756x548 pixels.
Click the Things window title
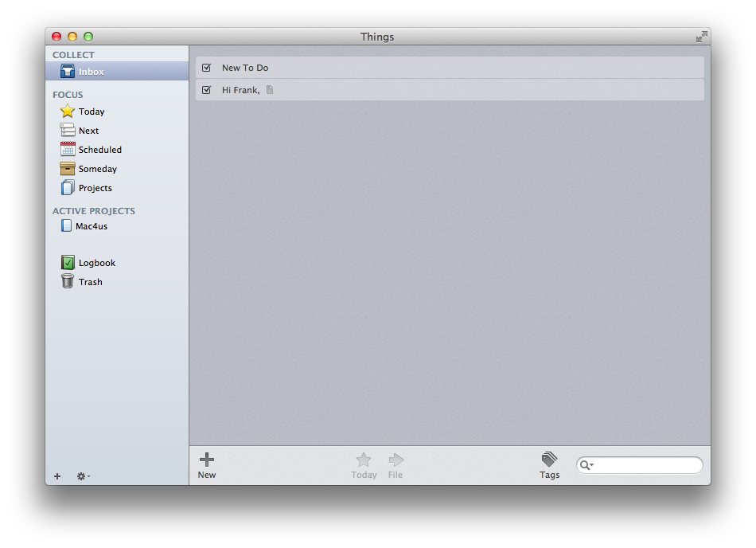(377, 37)
